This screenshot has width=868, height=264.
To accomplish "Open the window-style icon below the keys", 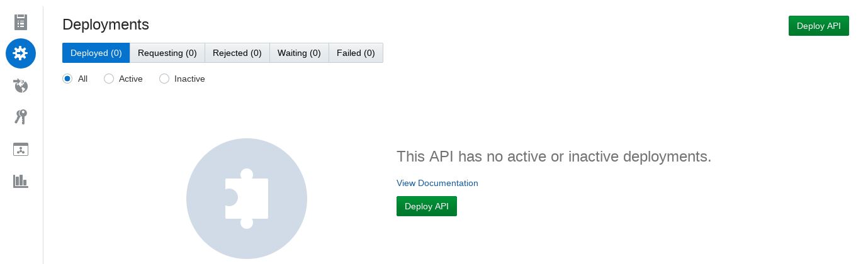I will coord(21,150).
